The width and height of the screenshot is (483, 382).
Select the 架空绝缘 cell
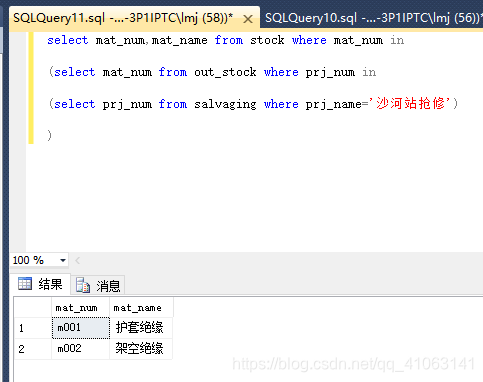(x=141, y=349)
